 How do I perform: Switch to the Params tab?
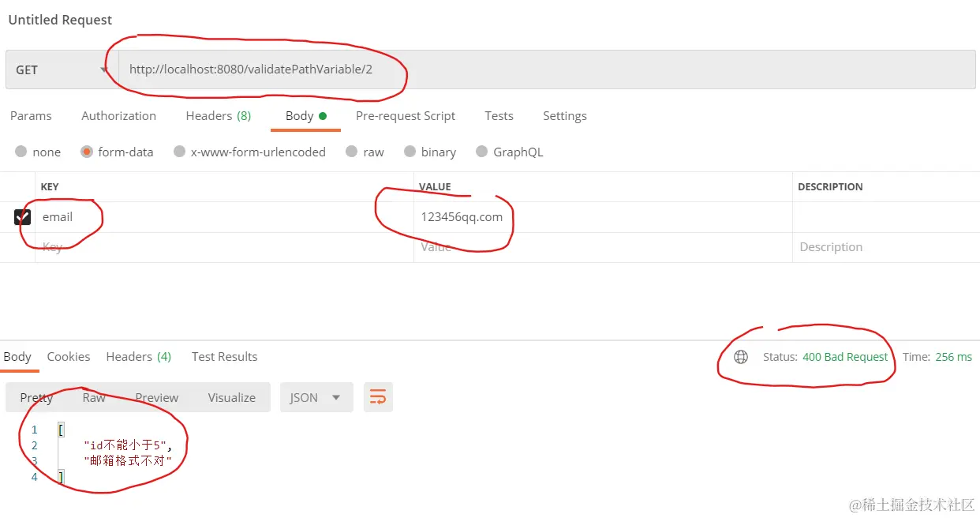point(31,116)
